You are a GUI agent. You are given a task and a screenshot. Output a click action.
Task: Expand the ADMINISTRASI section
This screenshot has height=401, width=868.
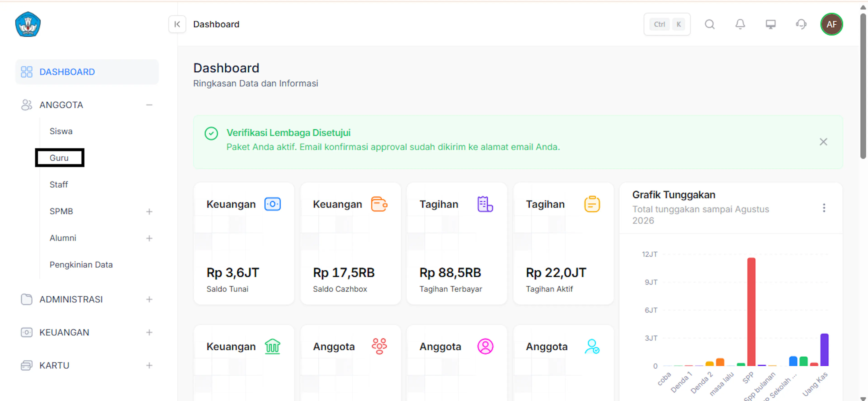(x=149, y=299)
